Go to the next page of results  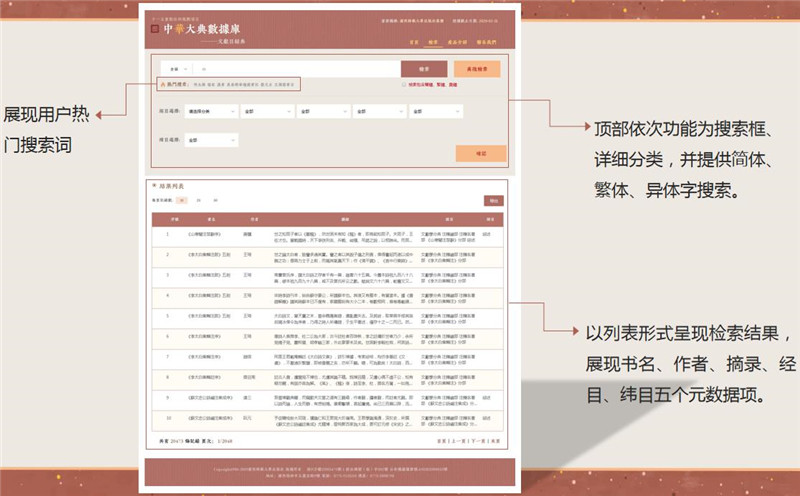pyautogui.click(x=477, y=439)
